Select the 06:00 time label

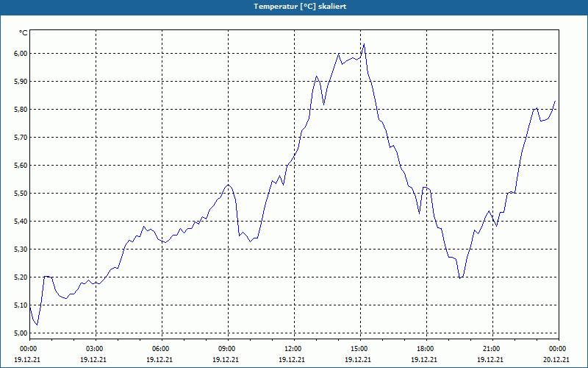tap(162, 349)
